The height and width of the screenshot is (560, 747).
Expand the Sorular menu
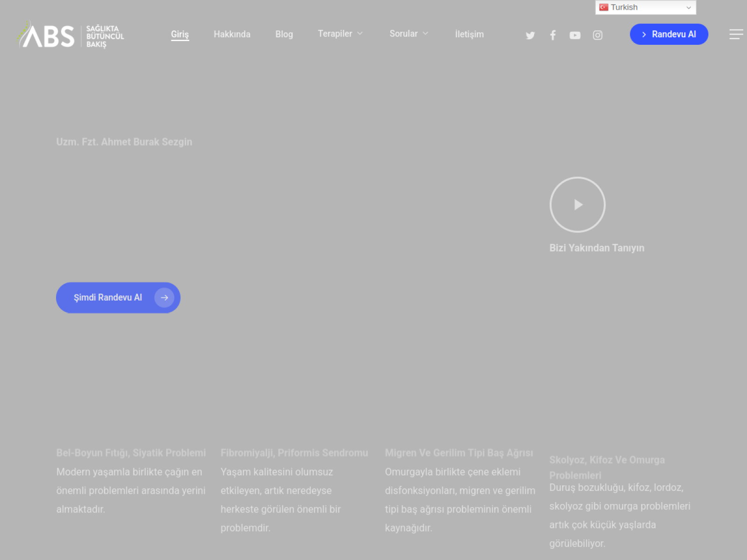tap(409, 34)
